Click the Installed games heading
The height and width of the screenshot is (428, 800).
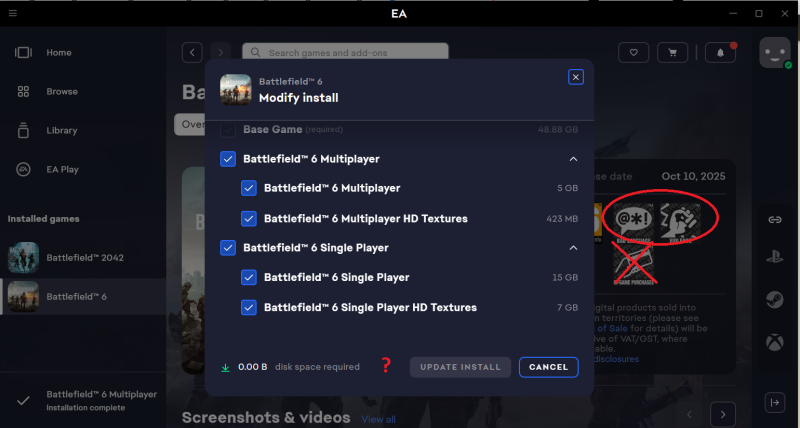tap(43, 219)
